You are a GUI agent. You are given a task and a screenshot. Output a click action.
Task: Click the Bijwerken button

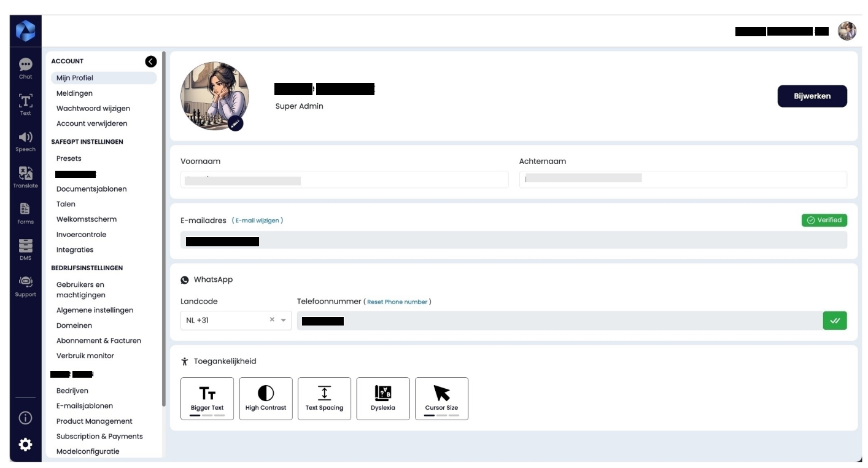coord(812,96)
